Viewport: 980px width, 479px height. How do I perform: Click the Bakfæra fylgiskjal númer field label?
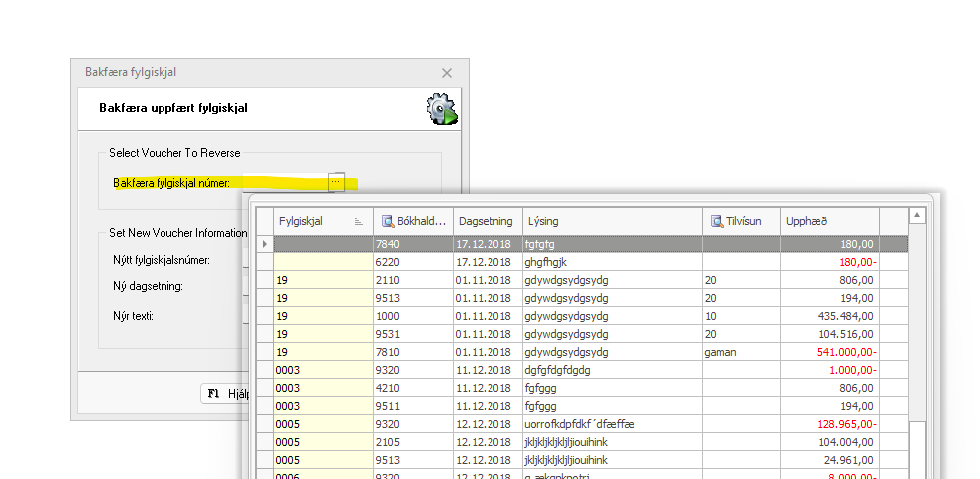coord(171,183)
